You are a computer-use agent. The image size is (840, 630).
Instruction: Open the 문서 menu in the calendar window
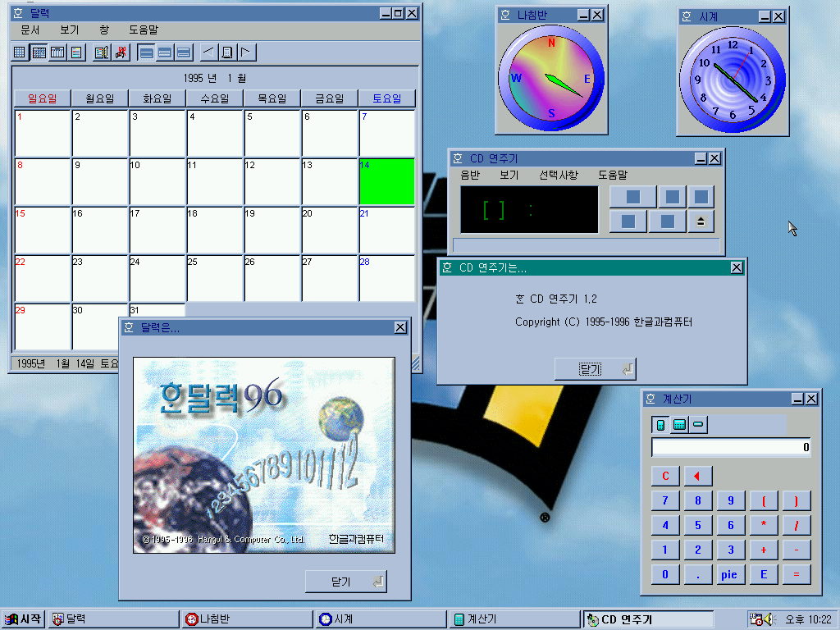[30, 30]
